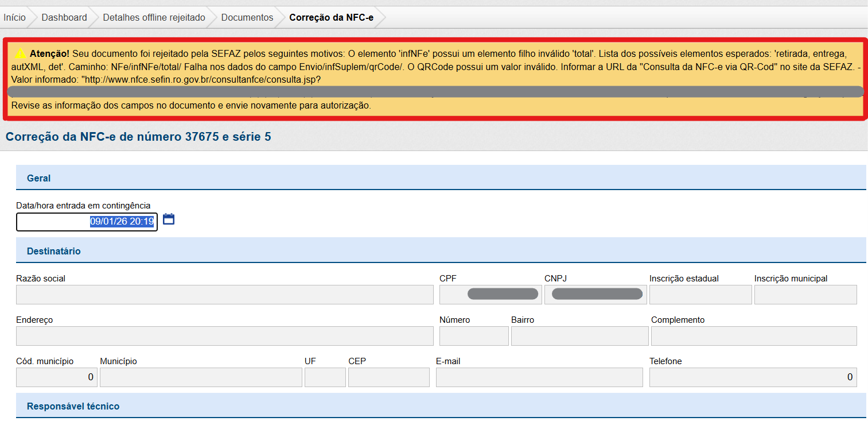Click the Telefone input field
The image size is (868, 421).
tap(753, 377)
